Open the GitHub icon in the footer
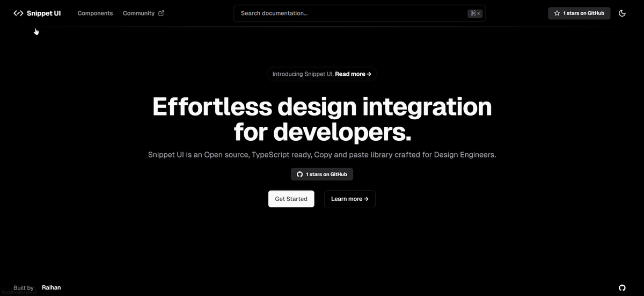The width and height of the screenshot is (644, 296). (x=622, y=288)
